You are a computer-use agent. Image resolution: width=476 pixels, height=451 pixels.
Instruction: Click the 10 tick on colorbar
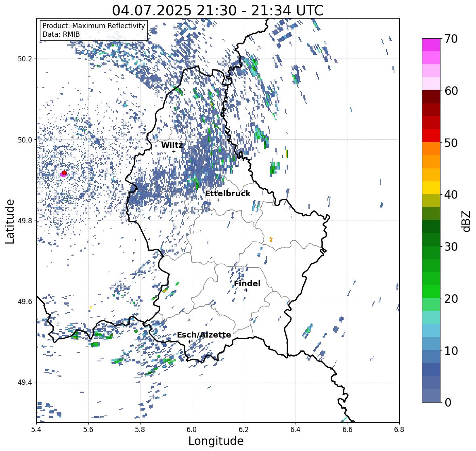pyautogui.click(x=451, y=350)
